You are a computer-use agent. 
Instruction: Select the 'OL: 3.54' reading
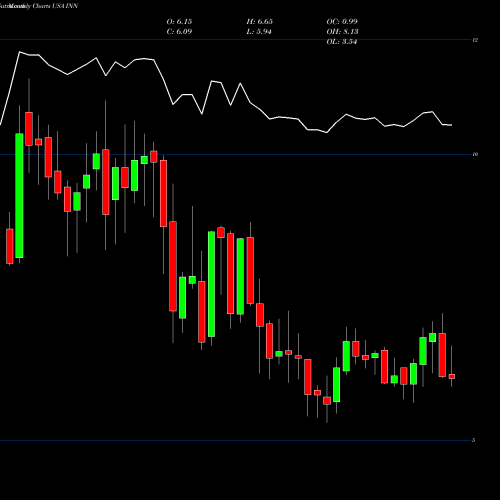[x=342, y=42]
